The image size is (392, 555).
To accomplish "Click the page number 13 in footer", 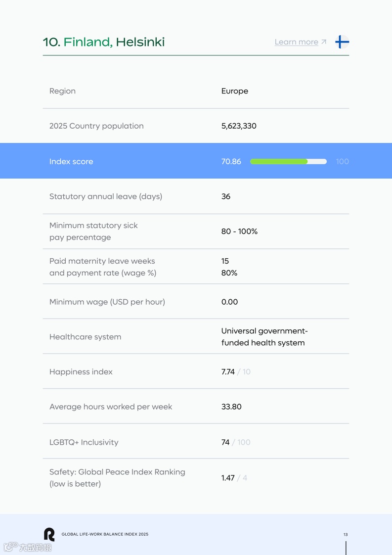I will (x=346, y=534).
